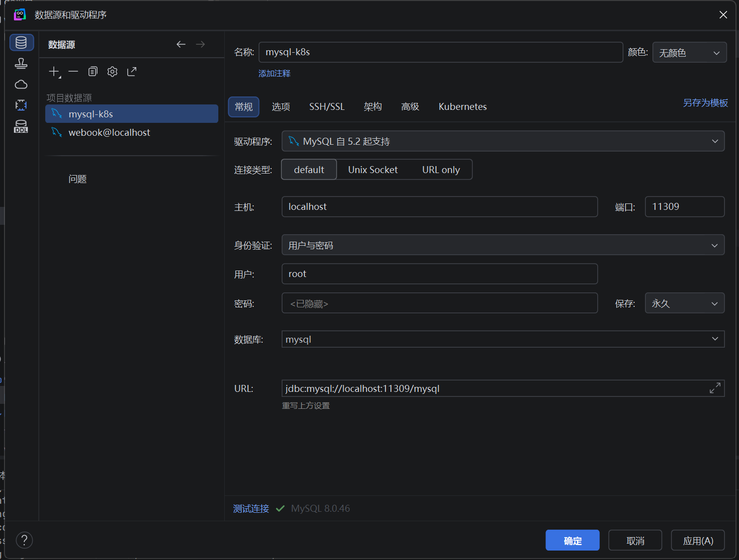Open the Kubernetes tab
This screenshot has height=560, width=739.
point(462,107)
